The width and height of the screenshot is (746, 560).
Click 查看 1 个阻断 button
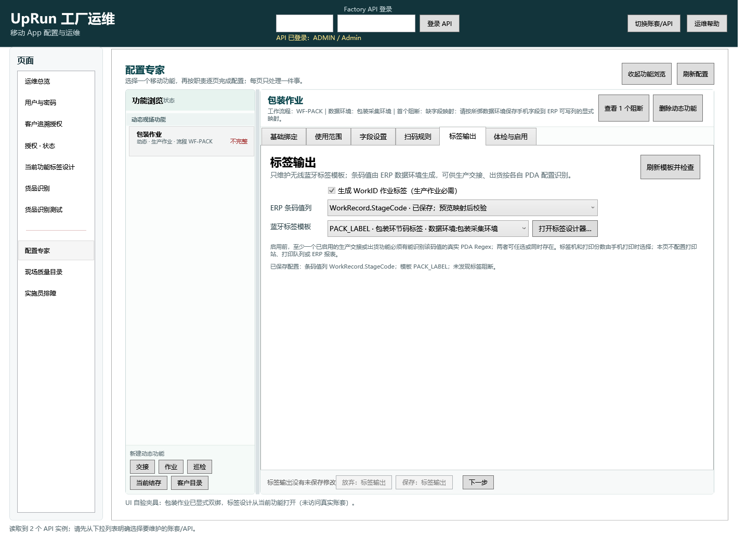[x=623, y=108]
